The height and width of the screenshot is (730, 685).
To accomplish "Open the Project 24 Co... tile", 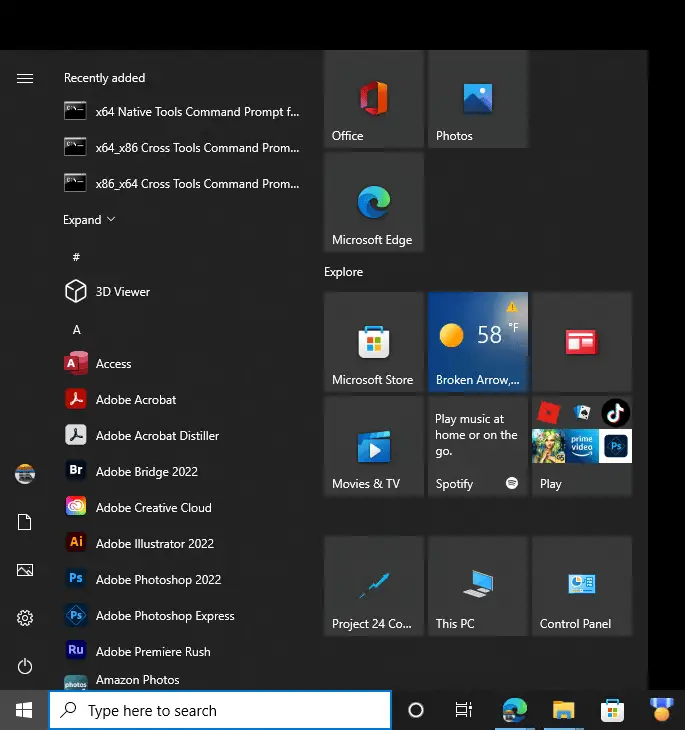I will click(x=374, y=586).
